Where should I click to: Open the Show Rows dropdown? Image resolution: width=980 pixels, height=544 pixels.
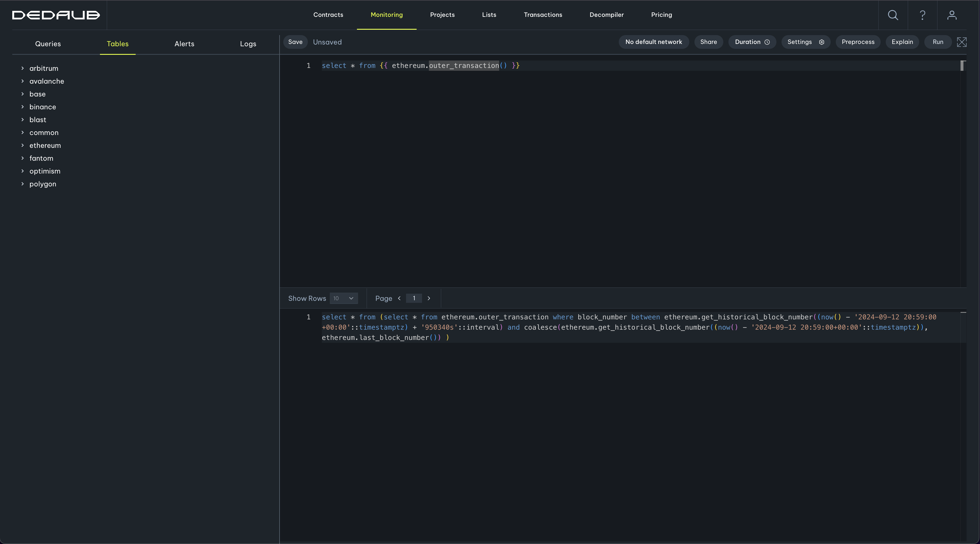click(x=344, y=299)
